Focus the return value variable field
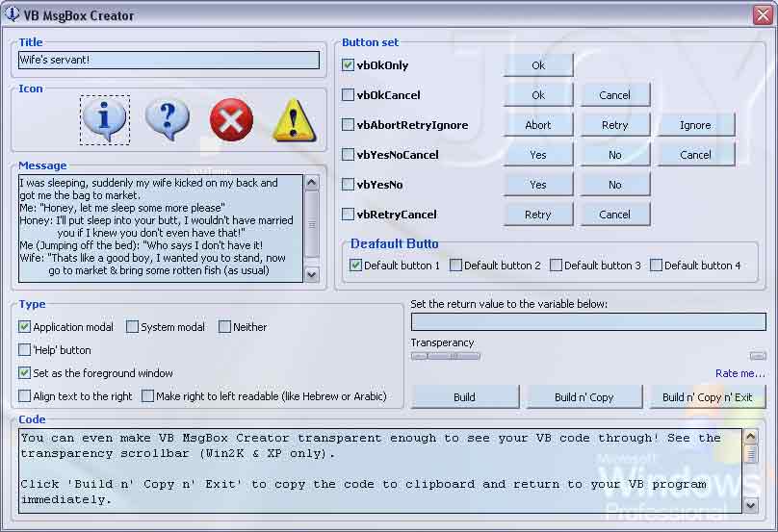The height and width of the screenshot is (532, 778). click(587, 321)
